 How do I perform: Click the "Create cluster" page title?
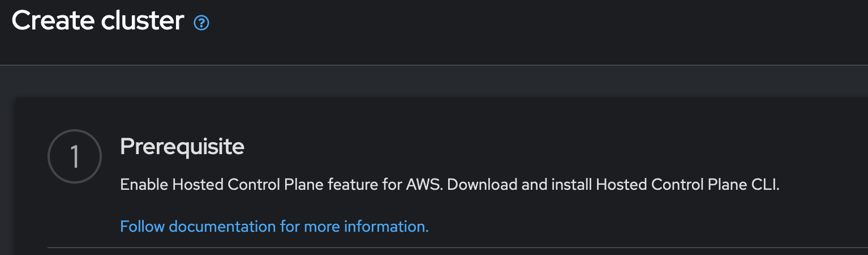coord(98,22)
